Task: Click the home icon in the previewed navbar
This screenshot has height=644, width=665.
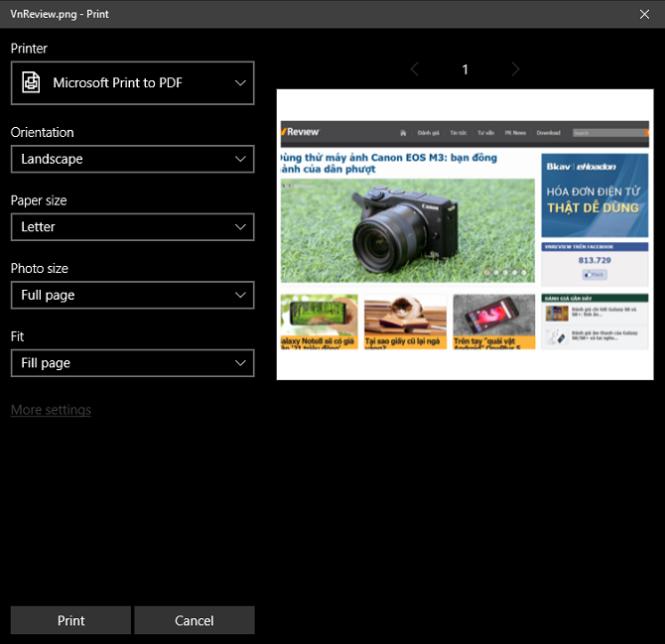Action: (402, 133)
